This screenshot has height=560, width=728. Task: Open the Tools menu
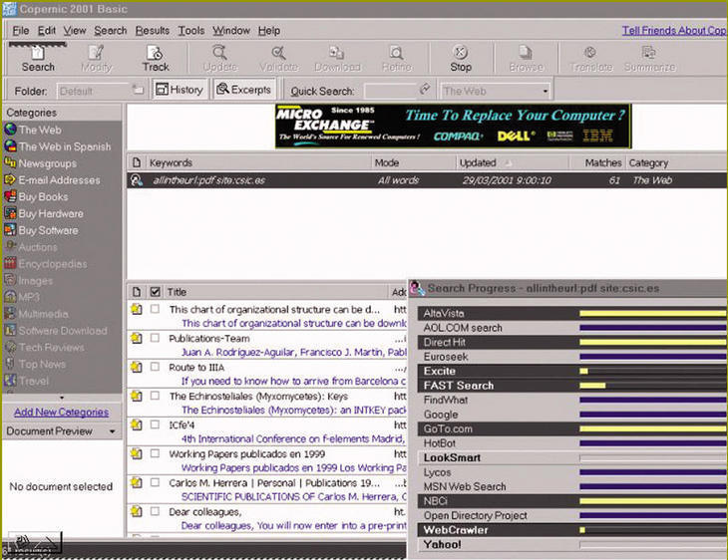pos(190,31)
